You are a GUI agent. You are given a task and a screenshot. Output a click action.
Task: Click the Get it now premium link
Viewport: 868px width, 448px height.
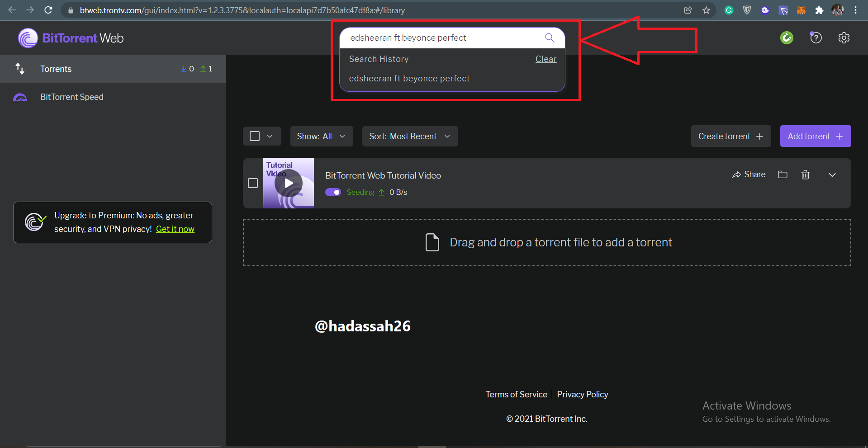tap(175, 229)
